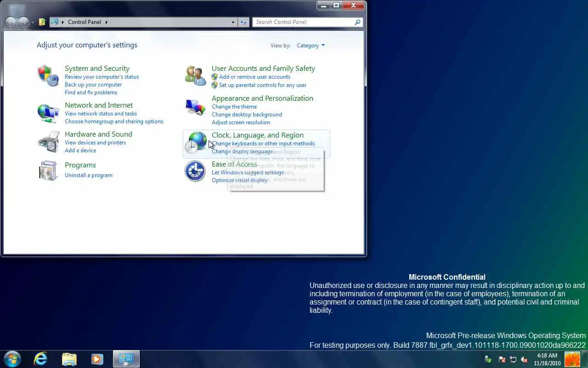Screen dimensions: 588x368
Task: Click the Control Panel icon in address bar
Action: (55, 22)
